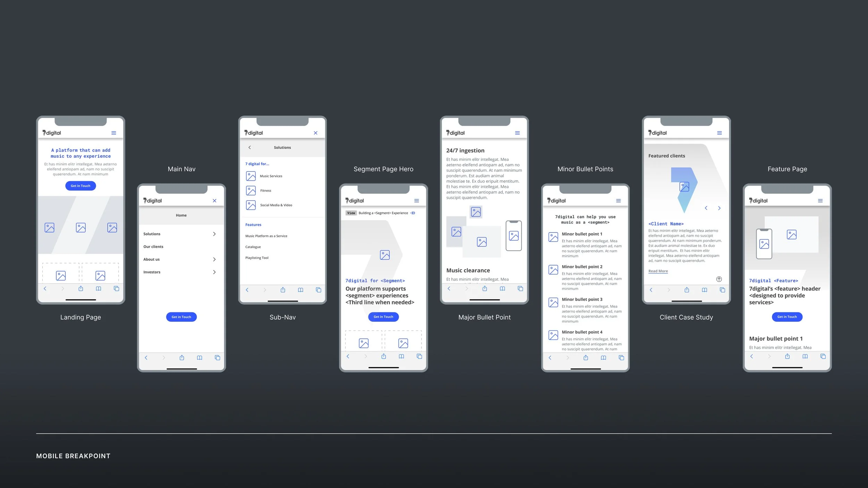Expand Investors chevron in Main Nav
Screen dimensions: 868x488
click(214, 272)
